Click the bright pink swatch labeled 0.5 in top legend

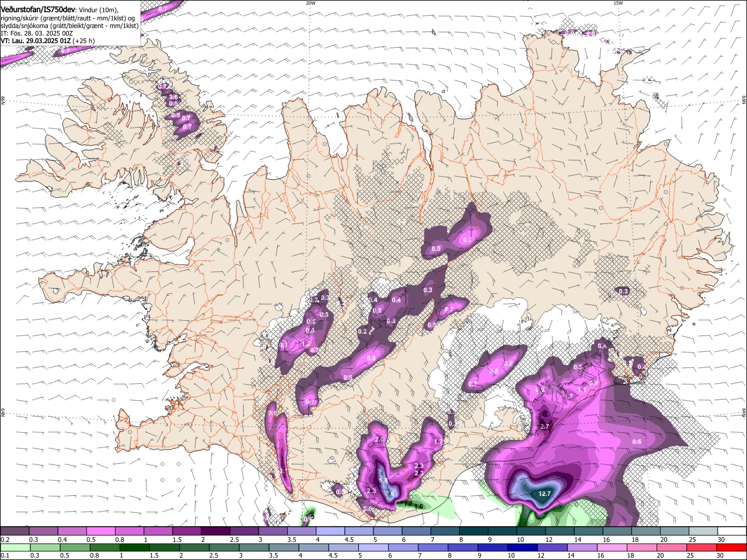pos(101,531)
